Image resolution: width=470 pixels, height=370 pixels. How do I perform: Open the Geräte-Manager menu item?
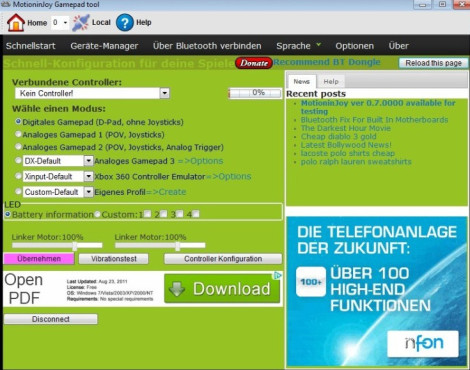tap(104, 46)
